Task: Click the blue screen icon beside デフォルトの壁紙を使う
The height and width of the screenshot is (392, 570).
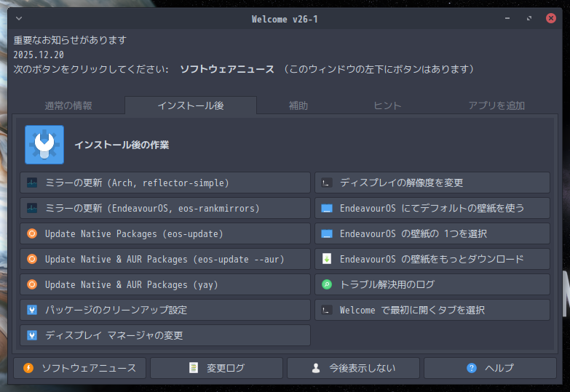Action: click(327, 208)
